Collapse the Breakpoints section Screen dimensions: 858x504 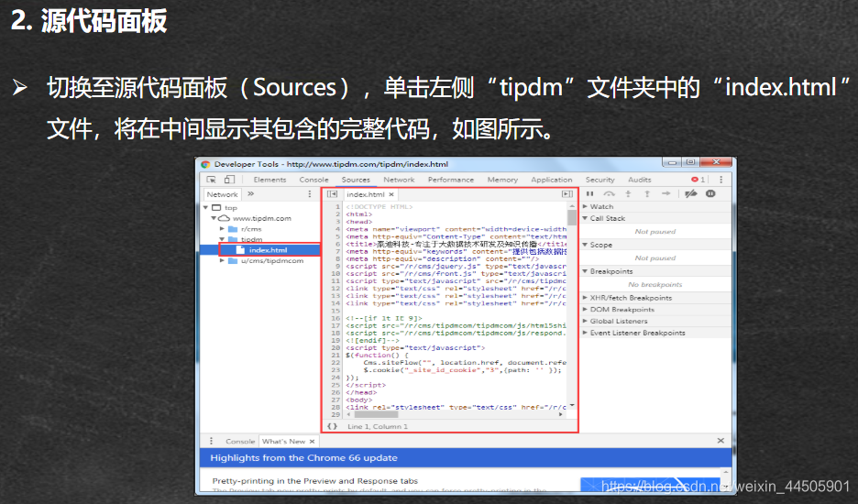click(x=585, y=271)
